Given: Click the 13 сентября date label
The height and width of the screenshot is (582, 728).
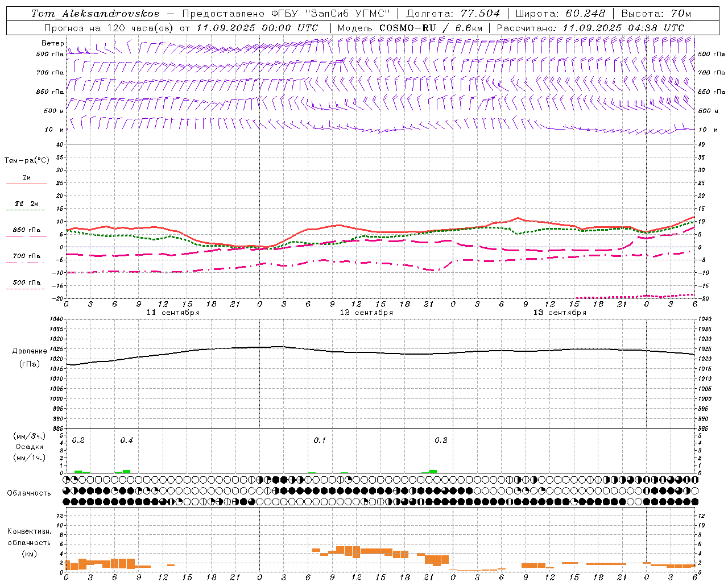Looking at the screenshot, I should 560,313.
